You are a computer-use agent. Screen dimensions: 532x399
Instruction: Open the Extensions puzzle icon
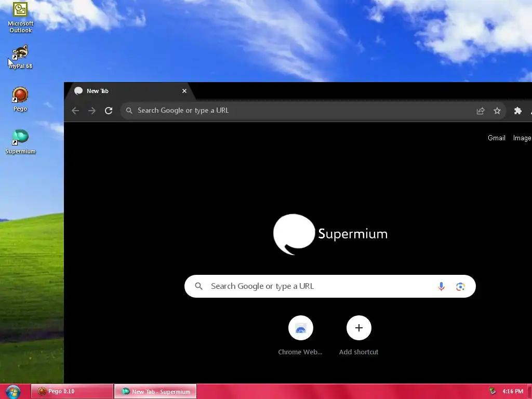[x=518, y=111]
